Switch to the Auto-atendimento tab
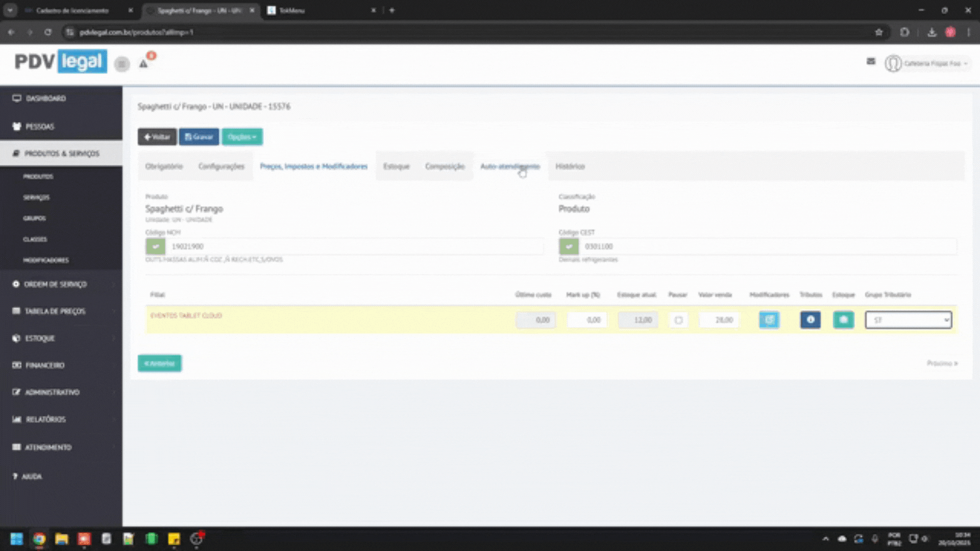The width and height of the screenshot is (980, 551). pos(509,166)
